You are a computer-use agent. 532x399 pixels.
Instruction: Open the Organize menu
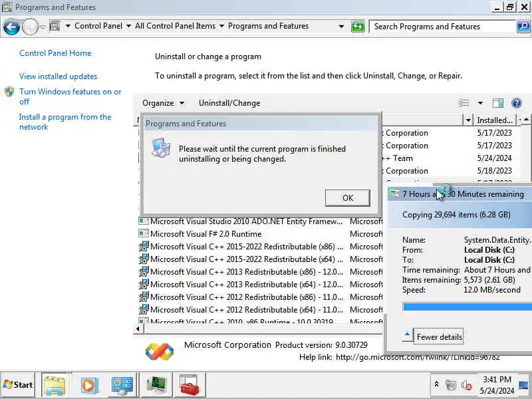pyautogui.click(x=163, y=103)
